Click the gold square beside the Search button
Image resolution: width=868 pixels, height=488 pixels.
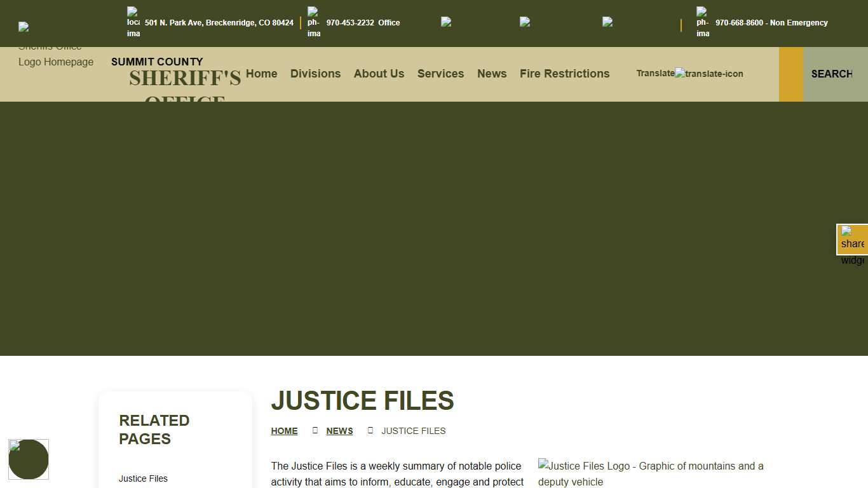(791, 74)
